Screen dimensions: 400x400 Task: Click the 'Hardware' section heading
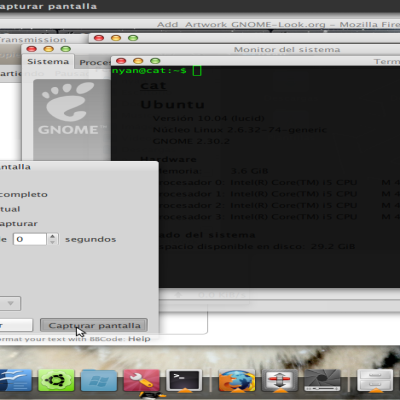click(168, 159)
